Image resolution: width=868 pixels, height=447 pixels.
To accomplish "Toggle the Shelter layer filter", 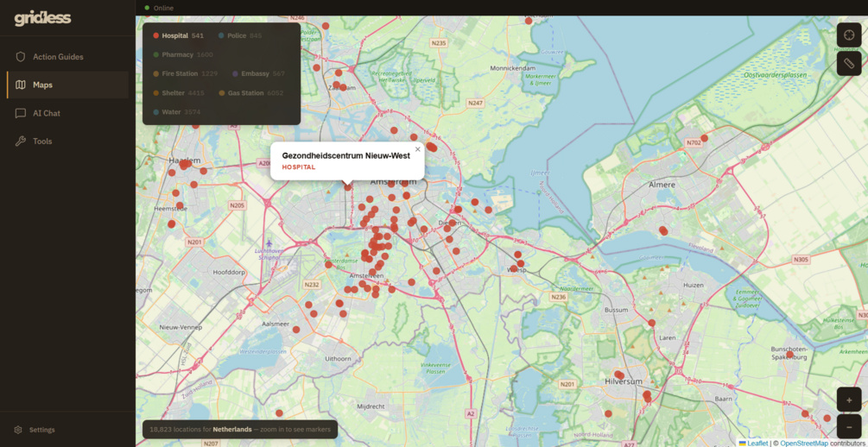I will (x=178, y=93).
